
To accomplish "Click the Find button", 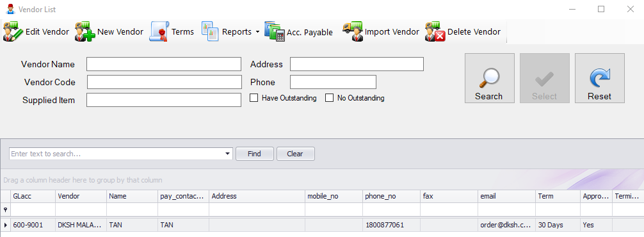I will tap(255, 154).
